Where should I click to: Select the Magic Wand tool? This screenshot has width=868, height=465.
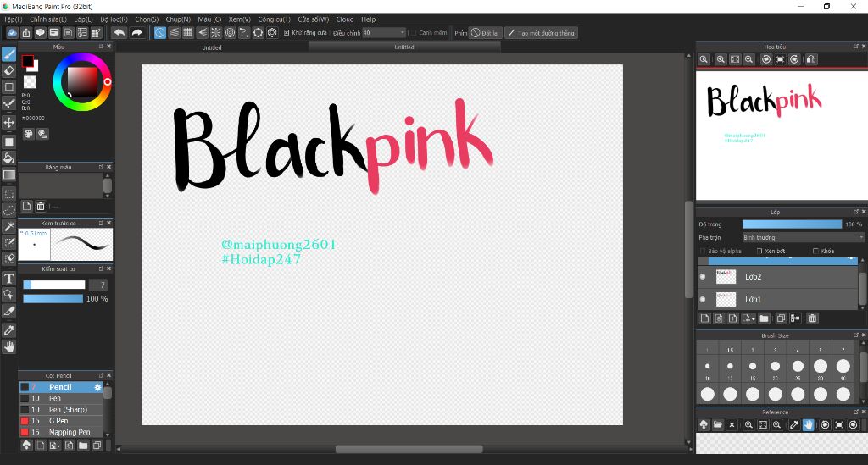(x=8, y=227)
